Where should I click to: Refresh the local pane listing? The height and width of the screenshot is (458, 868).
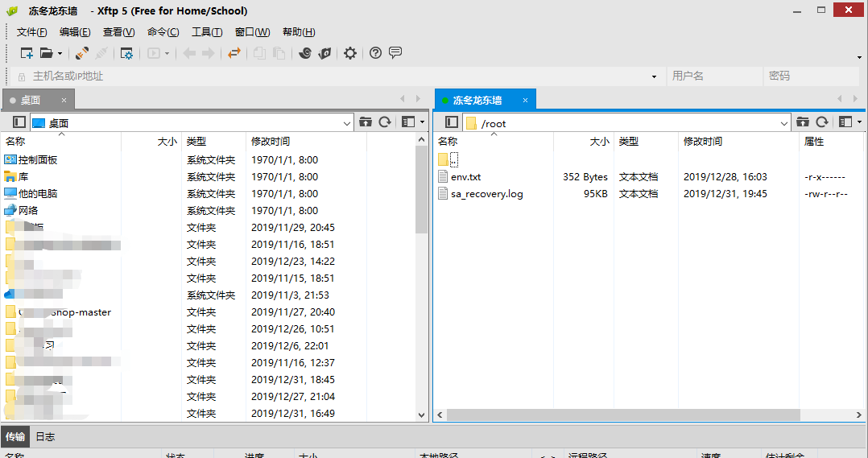[385, 122]
